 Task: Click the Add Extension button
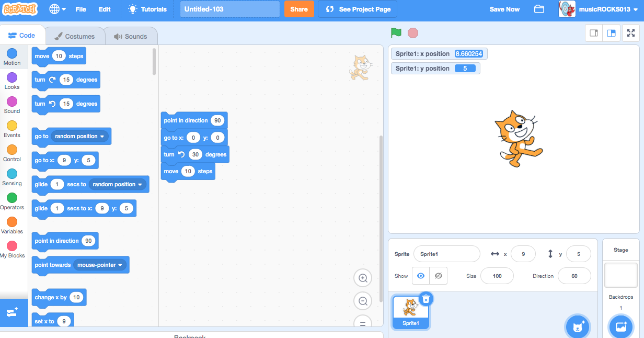click(13, 312)
